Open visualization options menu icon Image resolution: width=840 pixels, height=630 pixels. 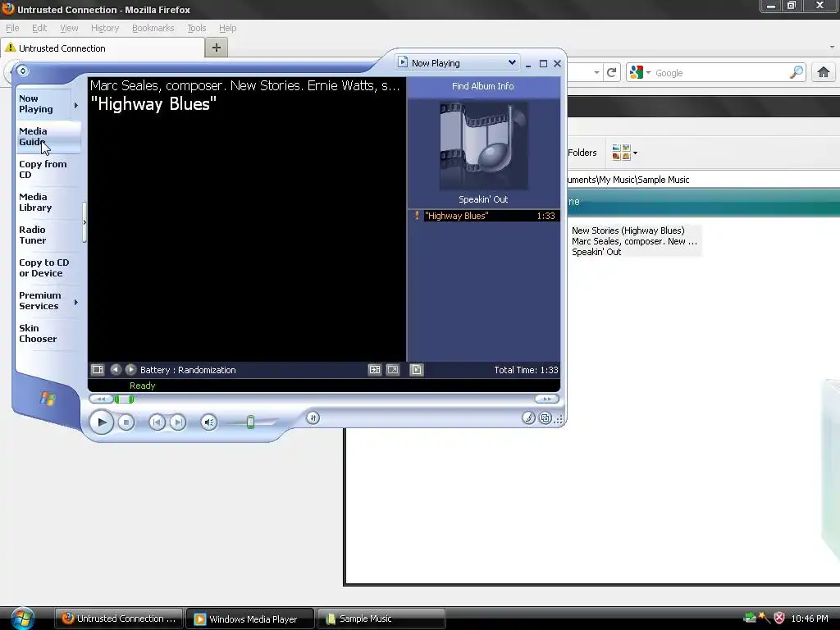coord(98,370)
